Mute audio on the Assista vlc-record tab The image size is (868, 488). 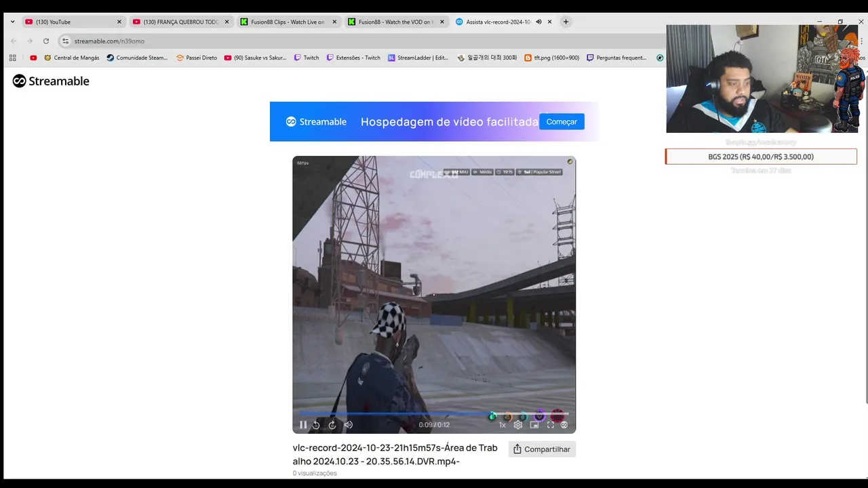[539, 22]
